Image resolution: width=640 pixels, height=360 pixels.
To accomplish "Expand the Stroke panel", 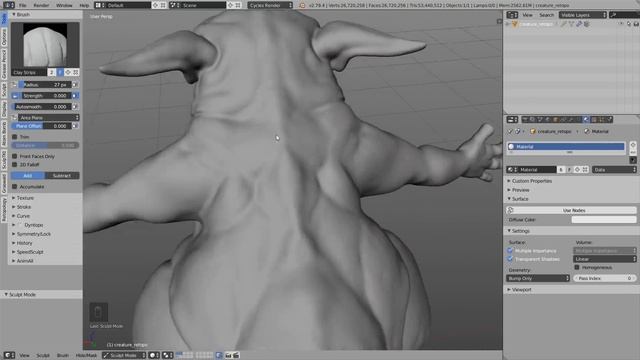I will (24, 207).
